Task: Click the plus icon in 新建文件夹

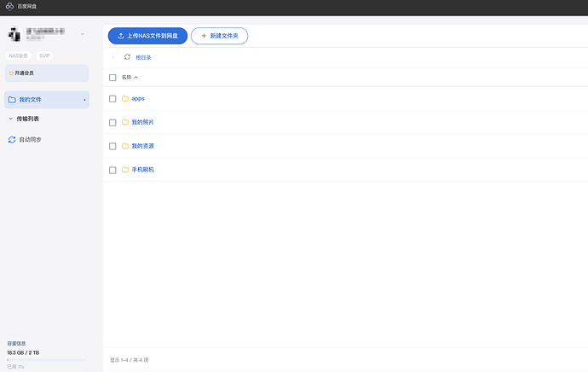Action: coord(204,36)
